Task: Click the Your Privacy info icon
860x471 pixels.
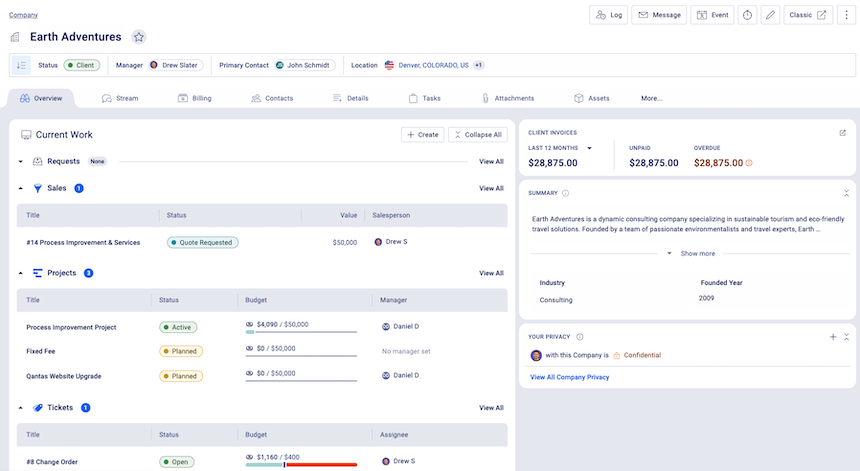Action: click(x=580, y=337)
